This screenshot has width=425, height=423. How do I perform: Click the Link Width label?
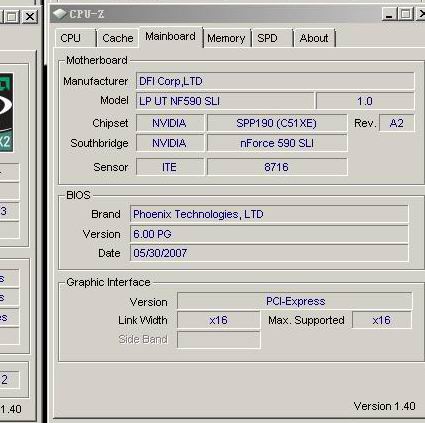(x=143, y=320)
